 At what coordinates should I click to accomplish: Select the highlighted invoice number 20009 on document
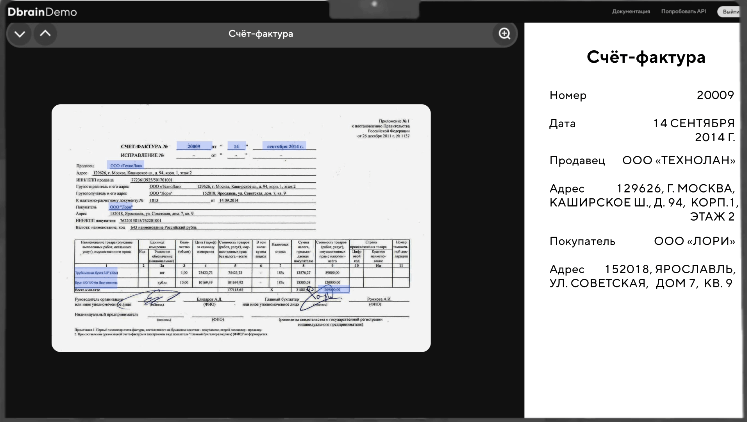pos(194,146)
